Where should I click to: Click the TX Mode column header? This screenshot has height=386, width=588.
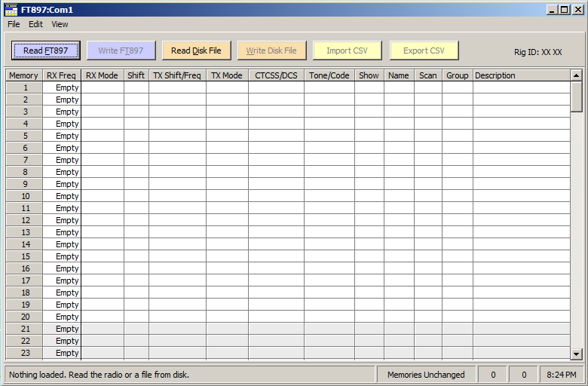coord(227,75)
